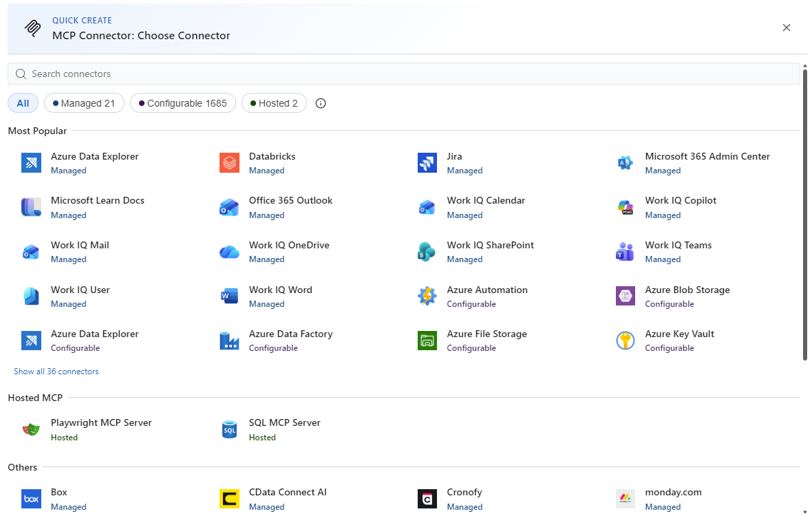Choose Work IQ OneDrive label
Screen dimensions: 812x516
(x=289, y=245)
